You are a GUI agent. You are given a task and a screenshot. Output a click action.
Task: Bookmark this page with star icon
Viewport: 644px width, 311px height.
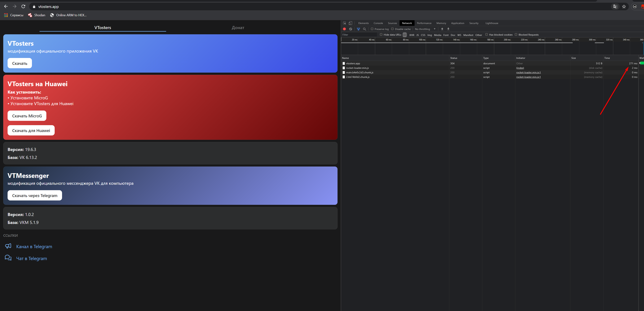[x=624, y=7]
